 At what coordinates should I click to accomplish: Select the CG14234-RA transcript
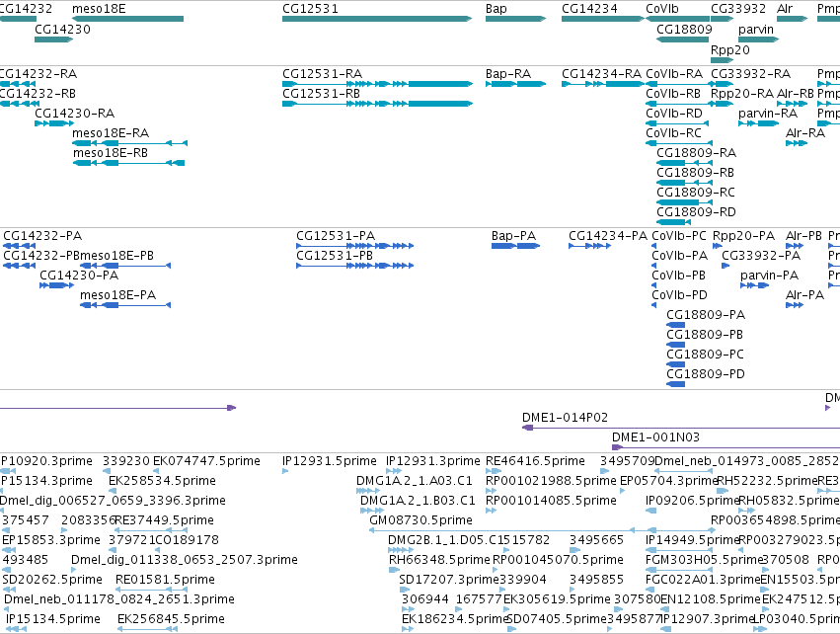click(603, 84)
